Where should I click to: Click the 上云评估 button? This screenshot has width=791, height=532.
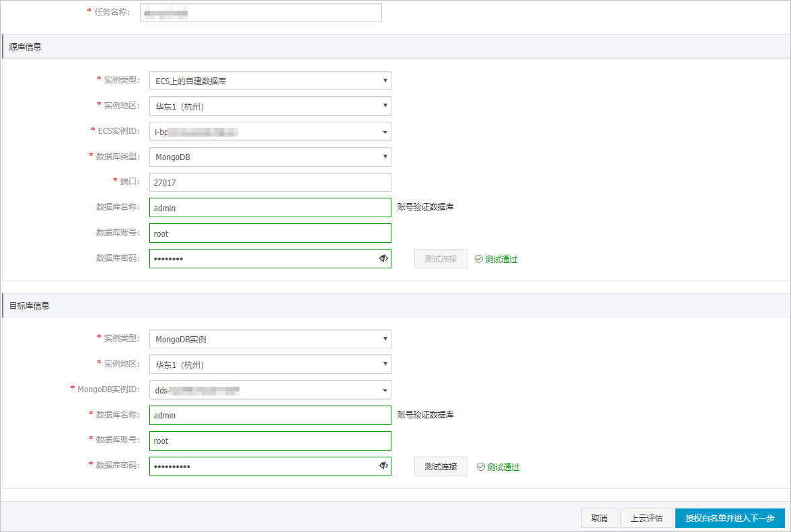click(646, 518)
